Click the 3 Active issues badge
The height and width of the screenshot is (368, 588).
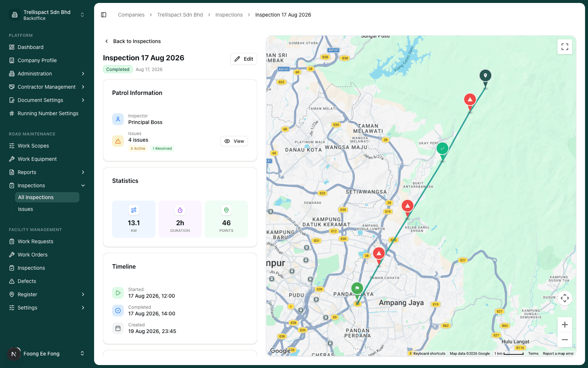138,149
